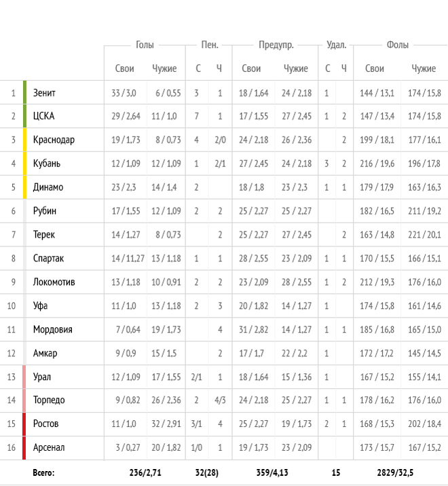Image resolution: width=448 pixels, height=486 pixels.
Task: Click Рубин goals cell 17 / 1,55
Action: (124, 211)
